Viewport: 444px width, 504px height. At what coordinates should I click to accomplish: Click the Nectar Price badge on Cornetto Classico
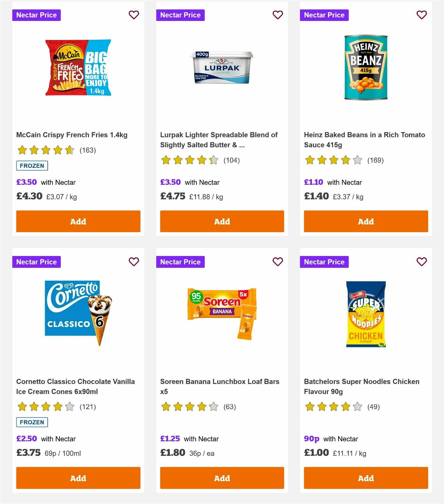coord(36,262)
